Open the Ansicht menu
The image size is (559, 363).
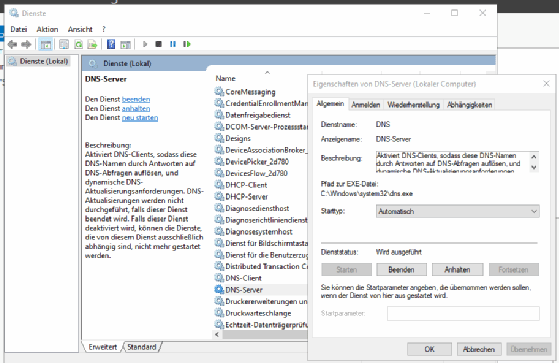pos(80,29)
